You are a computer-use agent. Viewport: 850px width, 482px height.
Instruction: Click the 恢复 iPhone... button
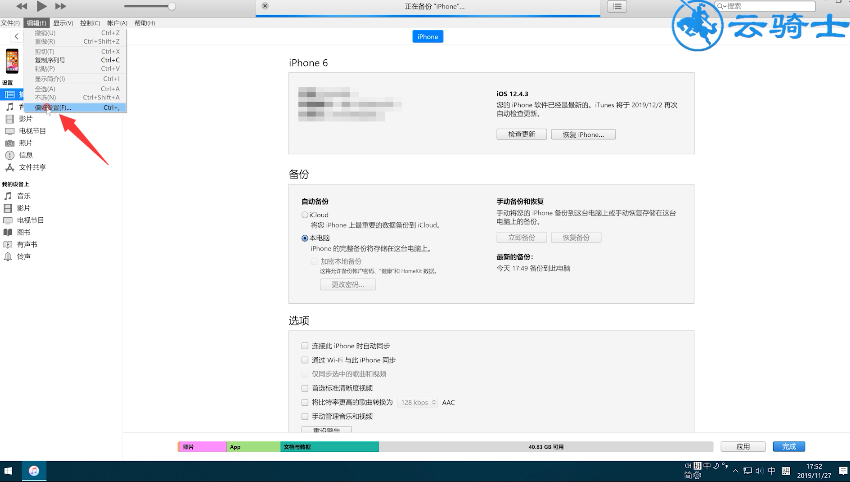click(x=583, y=134)
